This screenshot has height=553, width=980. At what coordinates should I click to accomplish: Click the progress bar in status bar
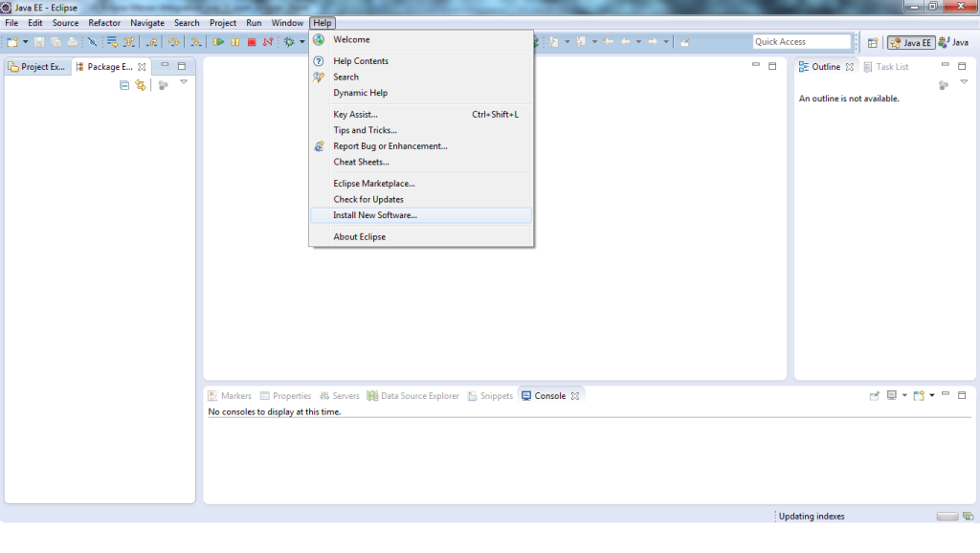[947, 516]
